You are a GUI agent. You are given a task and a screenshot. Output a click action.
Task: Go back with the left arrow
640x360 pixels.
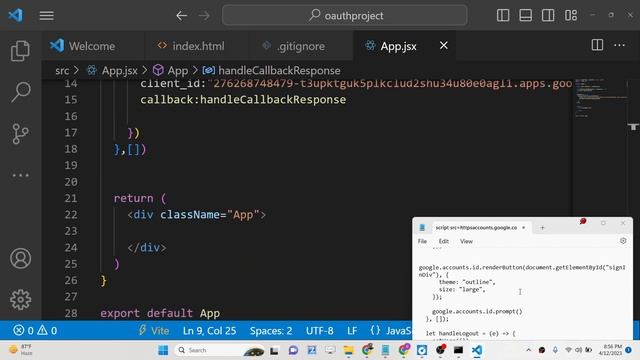click(x=181, y=16)
